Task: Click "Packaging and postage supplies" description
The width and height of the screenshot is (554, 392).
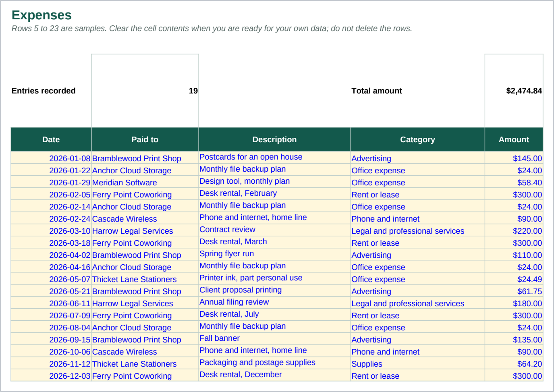Action: click(275, 363)
